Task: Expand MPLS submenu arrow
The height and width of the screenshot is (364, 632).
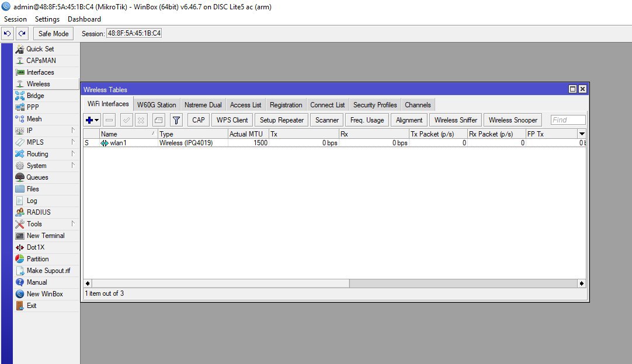Action: point(73,142)
